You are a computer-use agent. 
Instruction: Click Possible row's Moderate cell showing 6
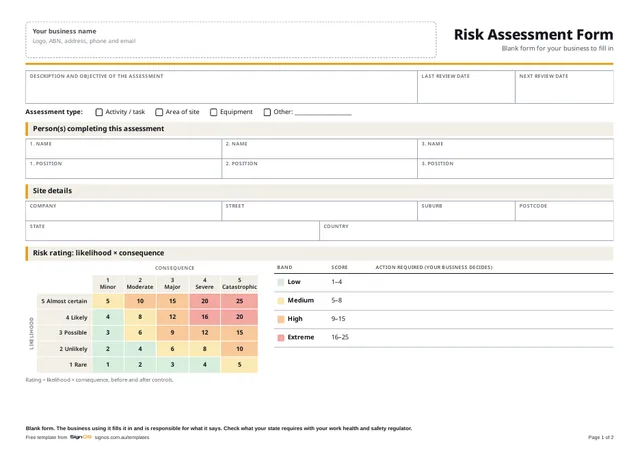click(x=140, y=333)
